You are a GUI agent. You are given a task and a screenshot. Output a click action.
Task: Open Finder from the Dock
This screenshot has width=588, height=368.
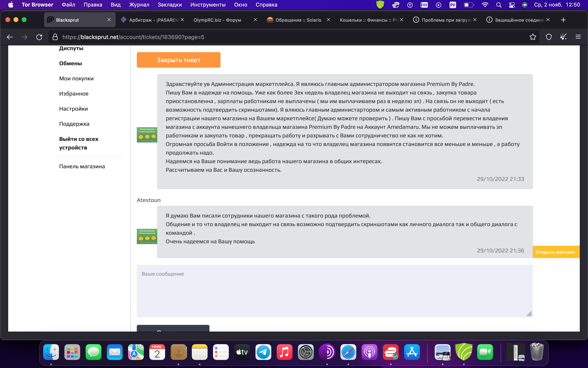click(x=51, y=352)
